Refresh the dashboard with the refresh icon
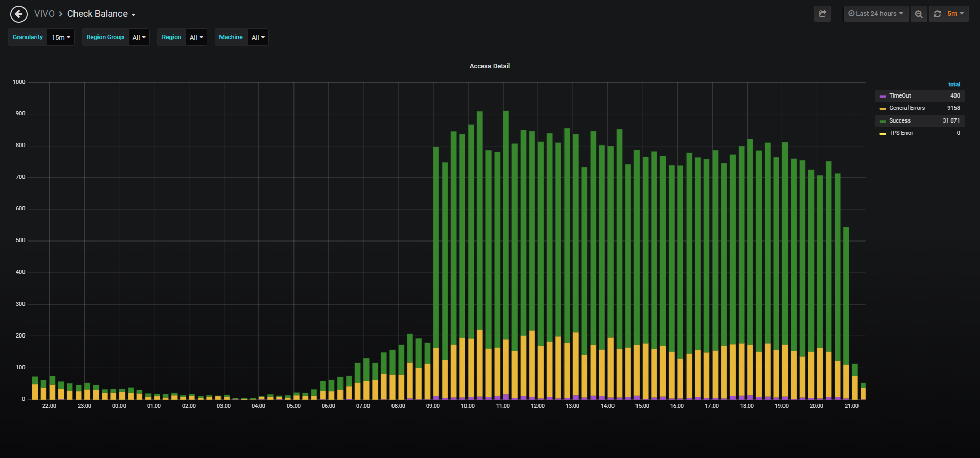 (937, 14)
